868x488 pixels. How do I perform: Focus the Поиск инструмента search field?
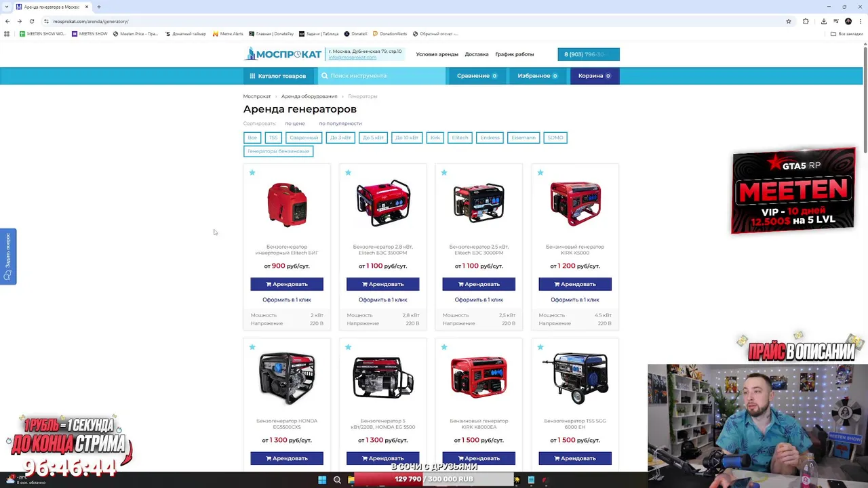click(382, 76)
